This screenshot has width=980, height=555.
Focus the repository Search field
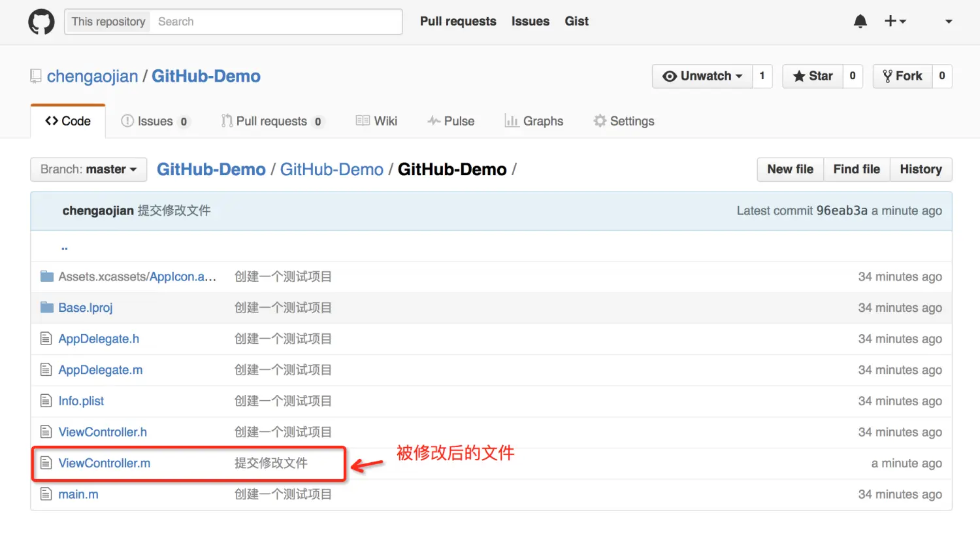(x=276, y=22)
